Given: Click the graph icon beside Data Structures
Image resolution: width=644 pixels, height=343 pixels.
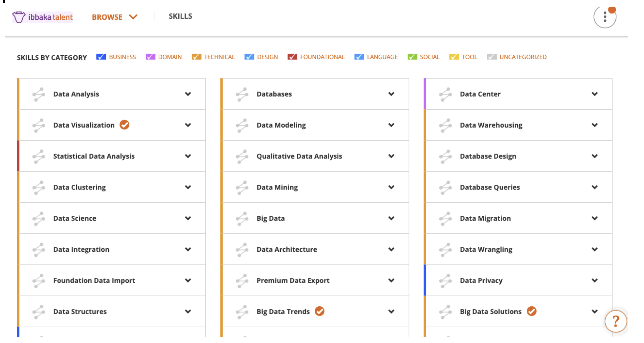Looking at the screenshot, I should (39, 312).
